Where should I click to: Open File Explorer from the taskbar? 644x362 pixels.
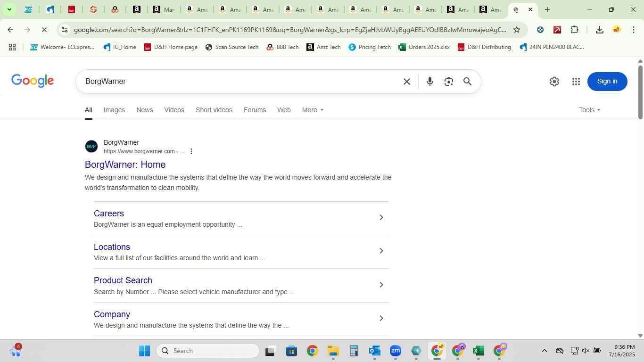coord(333,351)
